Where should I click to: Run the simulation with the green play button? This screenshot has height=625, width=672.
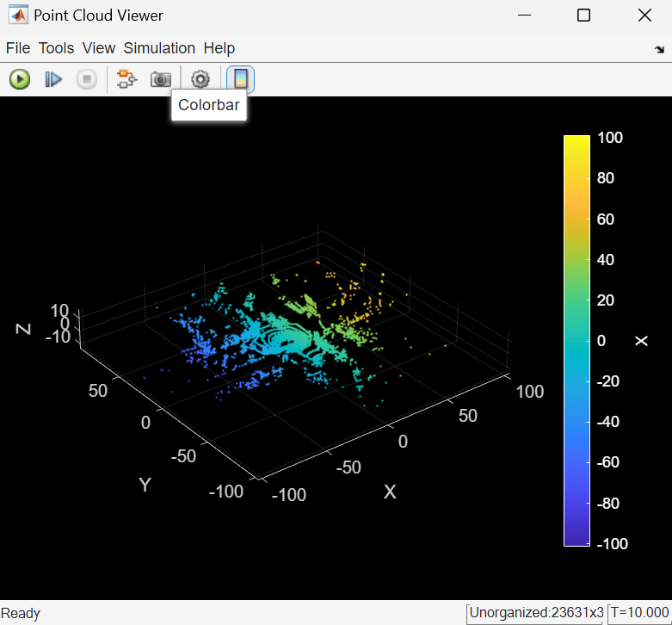pos(19,79)
